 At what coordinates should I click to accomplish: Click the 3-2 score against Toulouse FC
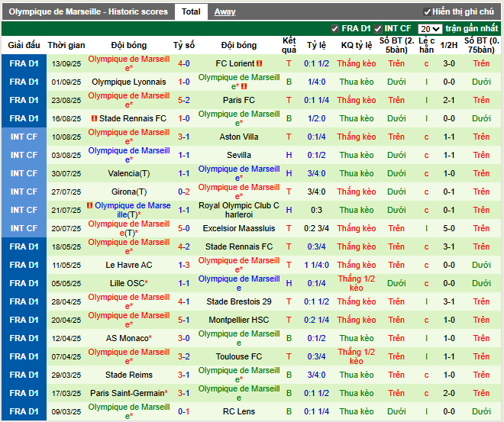[184, 356]
